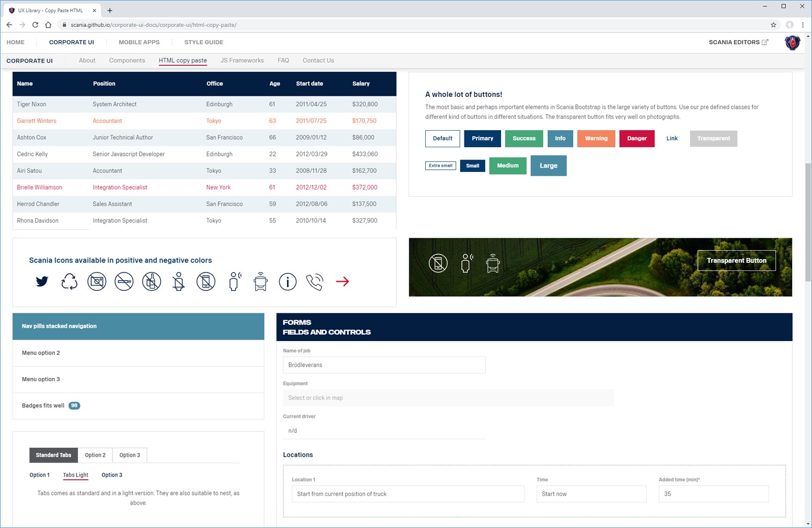Click the white bus icon on photo banner
Image resolution: width=812 pixels, height=528 pixels.
pyautogui.click(x=493, y=263)
